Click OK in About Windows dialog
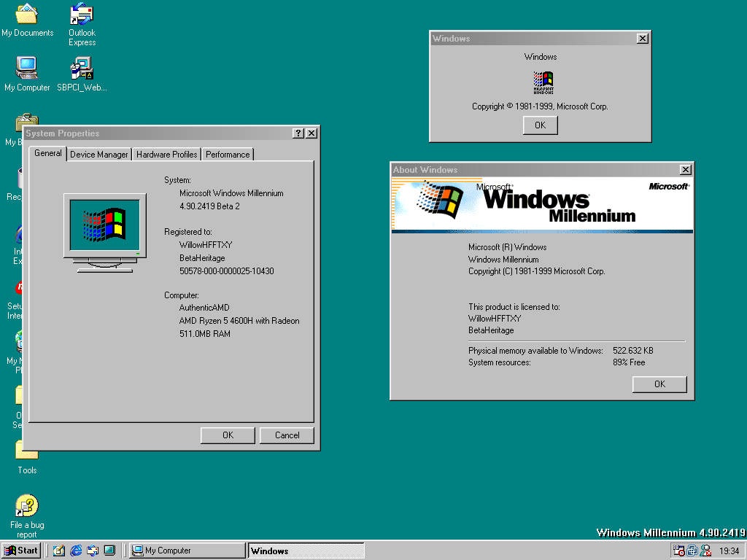 coord(659,384)
